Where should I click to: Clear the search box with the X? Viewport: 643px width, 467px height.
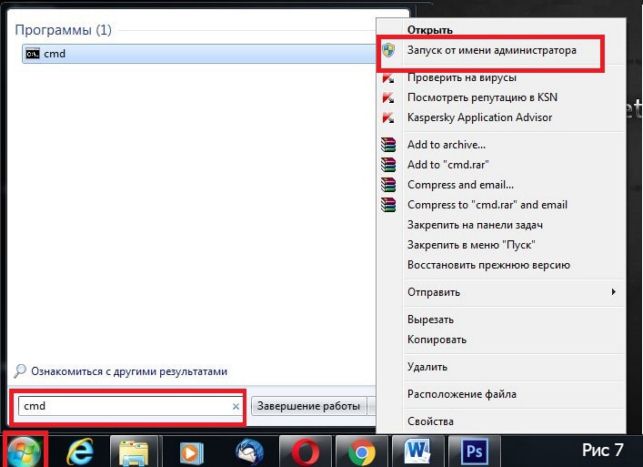(236, 406)
